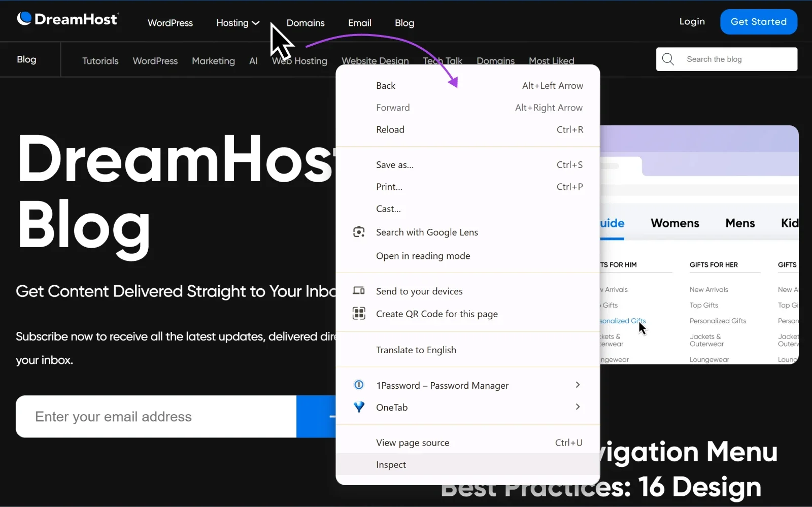Click the blue email submit button
The height and width of the screenshot is (507, 812).
pos(316,417)
